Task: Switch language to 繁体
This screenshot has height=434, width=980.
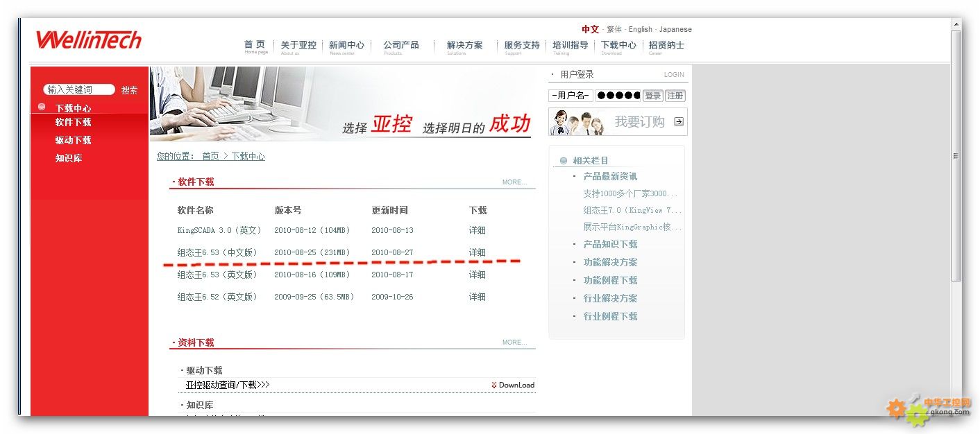Action: point(614,29)
